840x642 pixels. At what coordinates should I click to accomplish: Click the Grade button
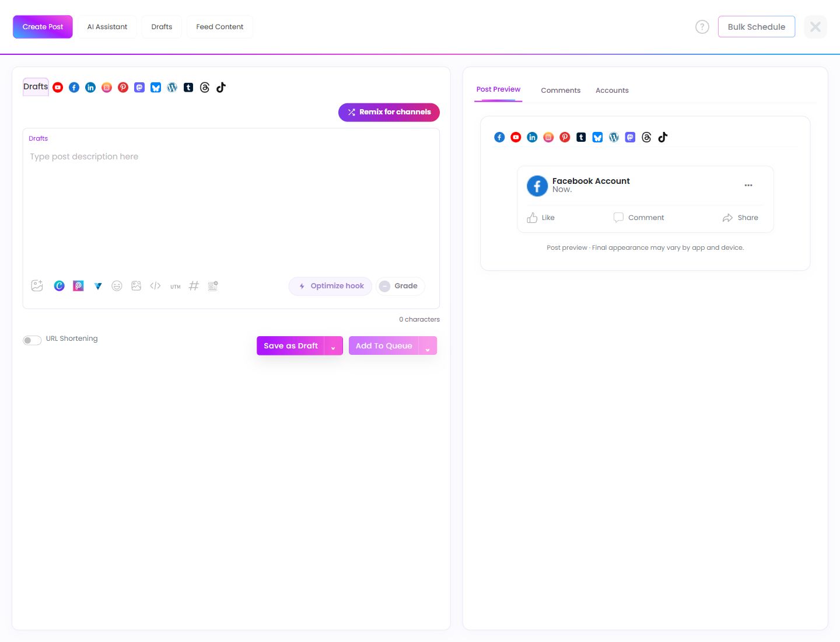(400, 286)
